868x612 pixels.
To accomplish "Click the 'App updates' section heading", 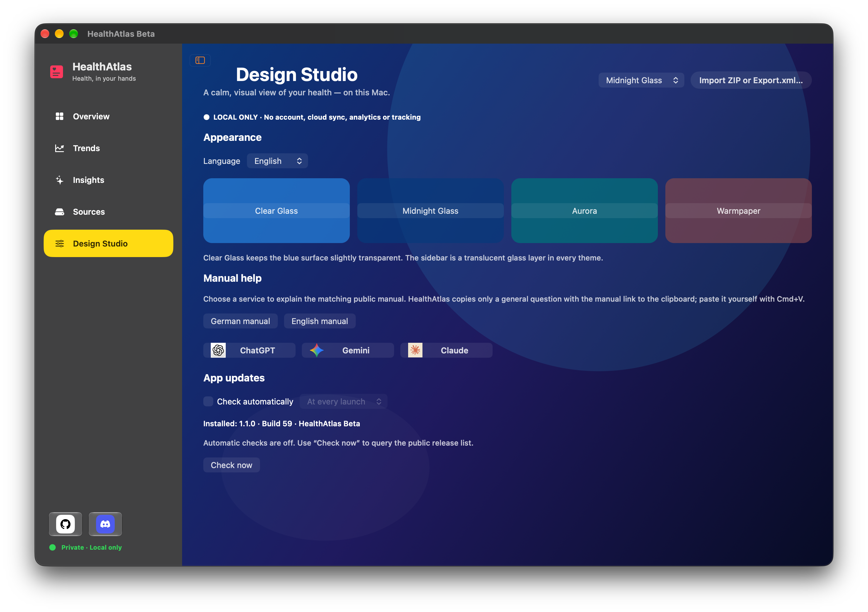I will pyautogui.click(x=234, y=378).
